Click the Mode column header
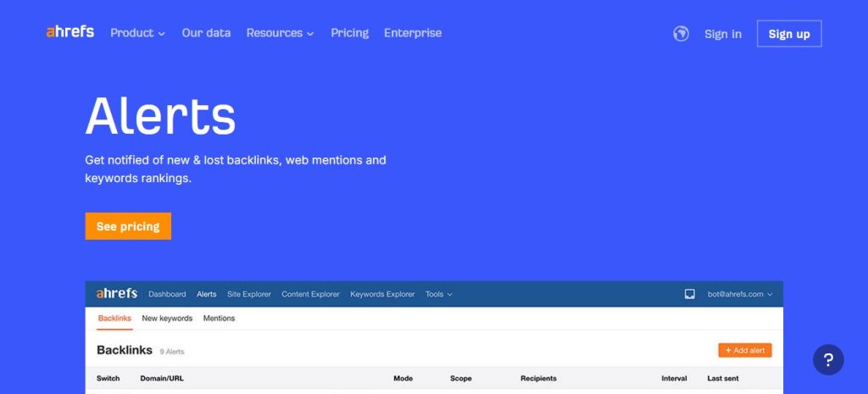The image size is (868, 394). tap(403, 379)
